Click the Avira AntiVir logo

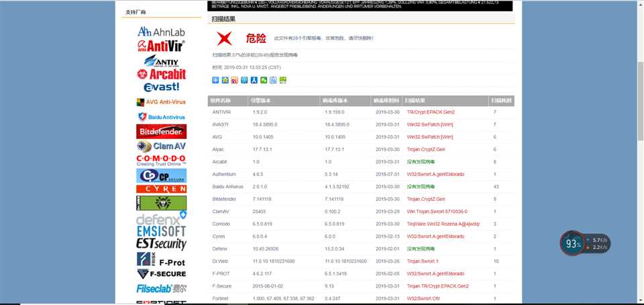pyautogui.click(x=162, y=46)
